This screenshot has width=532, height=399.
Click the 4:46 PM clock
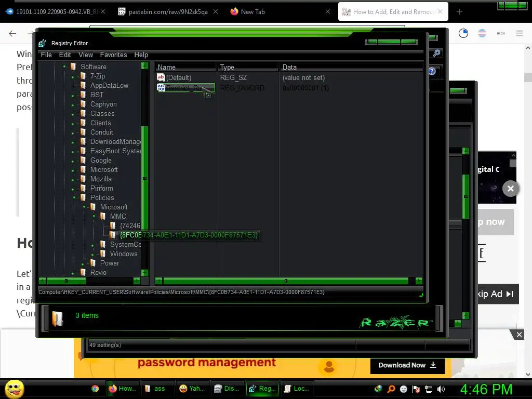[486, 389]
